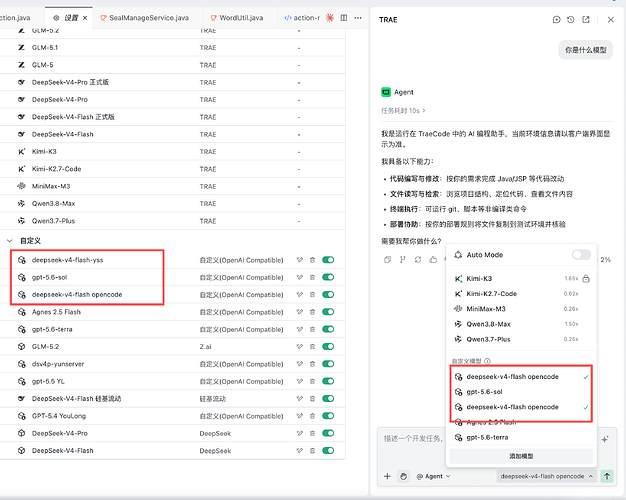
Task: Switch off the GPT-5.4 YouLong toggle
Action: pos(328,416)
